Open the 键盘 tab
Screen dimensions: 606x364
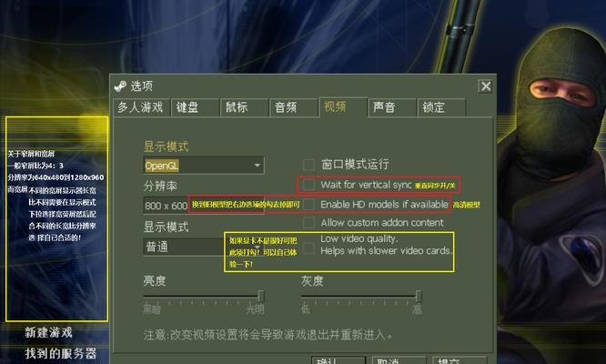195,107
